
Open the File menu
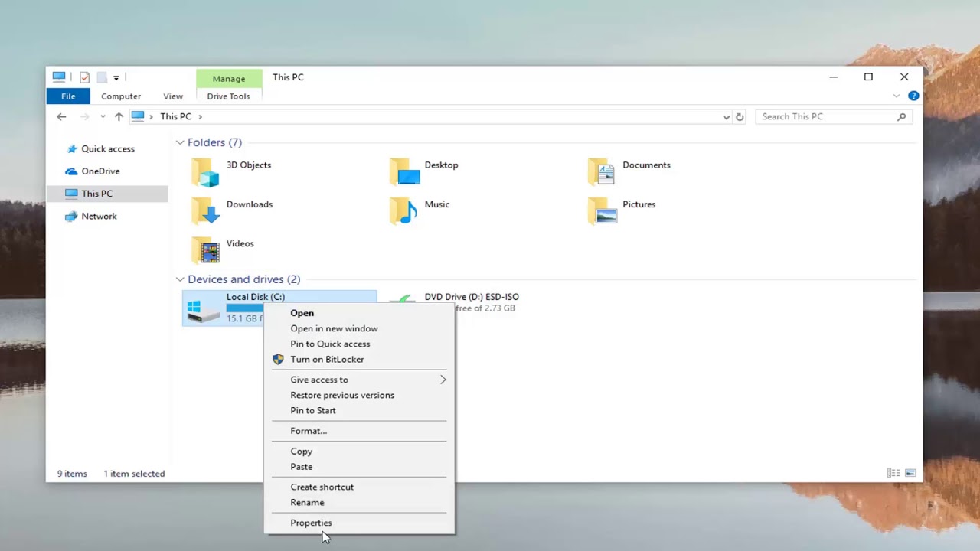[68, 96]
